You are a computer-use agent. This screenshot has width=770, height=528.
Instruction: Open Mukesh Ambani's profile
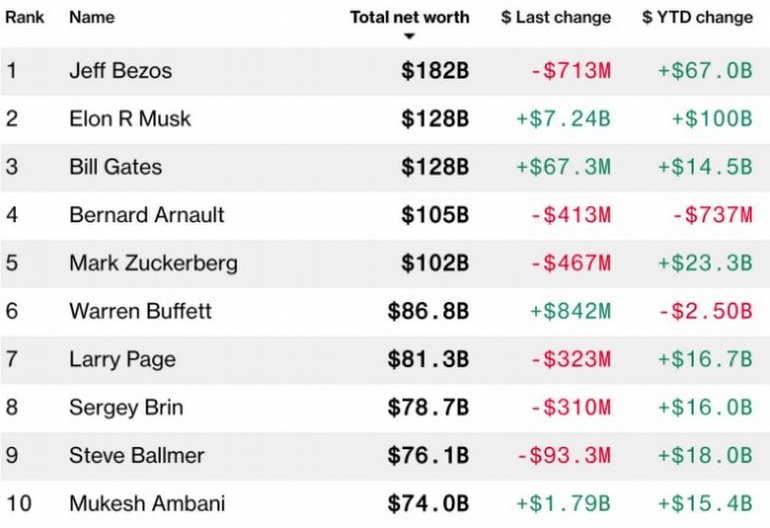click(x=146, y=503)
